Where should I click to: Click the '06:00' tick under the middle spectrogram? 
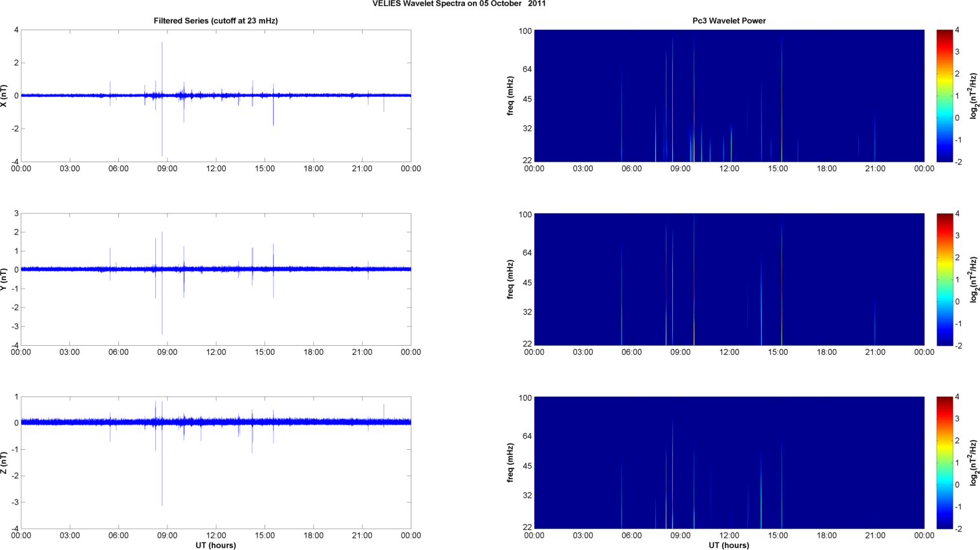click(632, 352)
